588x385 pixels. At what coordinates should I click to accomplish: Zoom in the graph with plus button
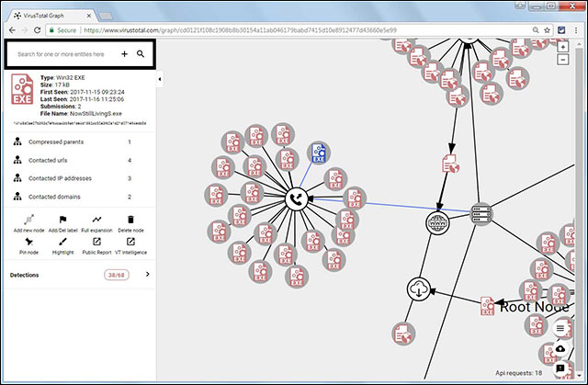pyautogui.click(x=563, y=47)
